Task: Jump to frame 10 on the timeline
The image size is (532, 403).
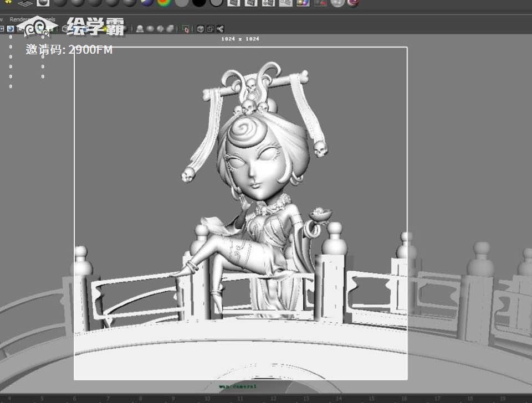Action: click(208, 399)
